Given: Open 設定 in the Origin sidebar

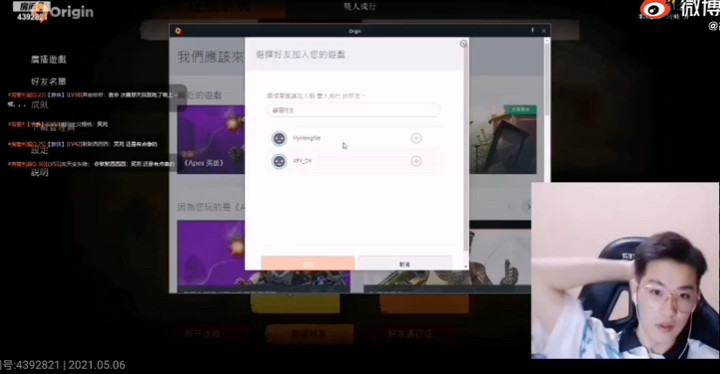Looking at the screenshot, I should pyautogui.click(x=39, y=150).
